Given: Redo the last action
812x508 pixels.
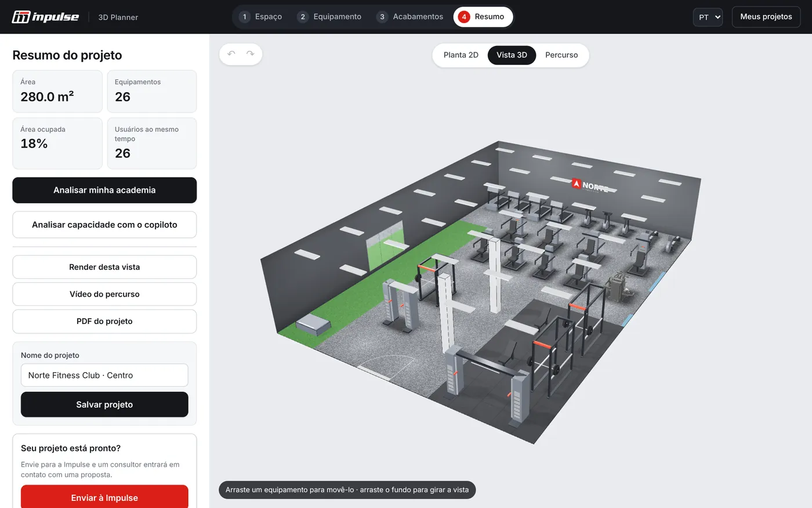Looking at the screenshot, I should 250,54.
